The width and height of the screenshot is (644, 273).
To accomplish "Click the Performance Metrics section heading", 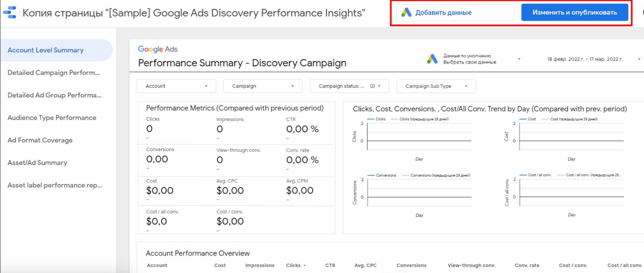I will coord(235,108).
